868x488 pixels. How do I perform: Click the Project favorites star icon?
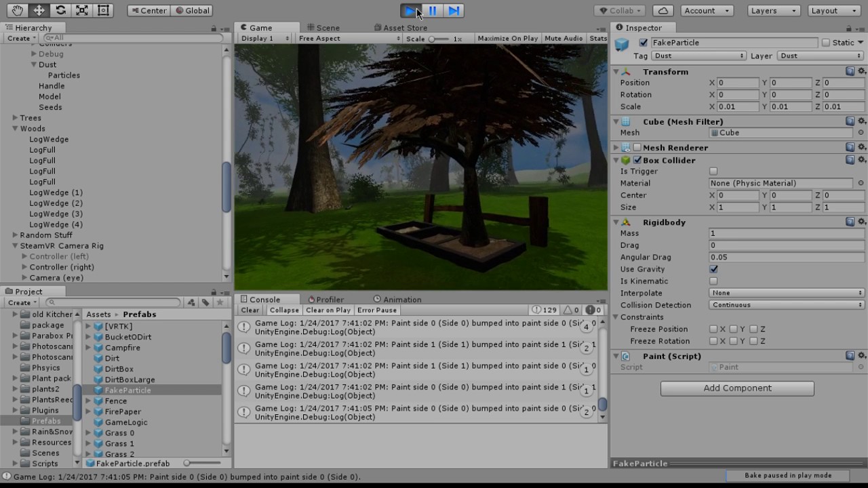pos(219,302)
